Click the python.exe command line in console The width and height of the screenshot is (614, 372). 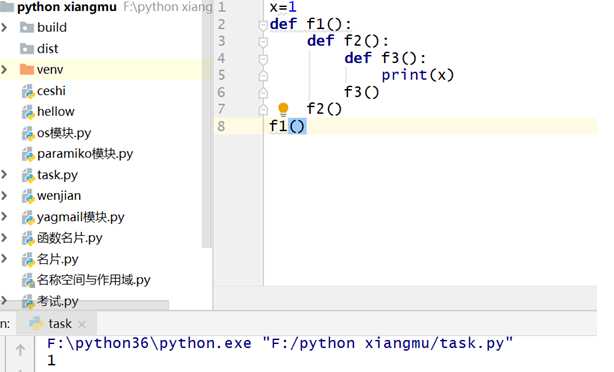pos(280,343)
